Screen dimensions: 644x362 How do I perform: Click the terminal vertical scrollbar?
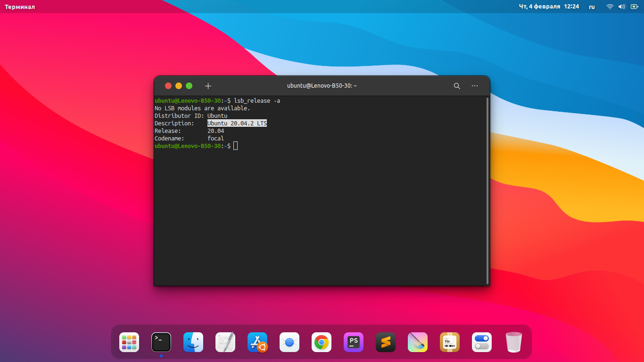[487, 190]
